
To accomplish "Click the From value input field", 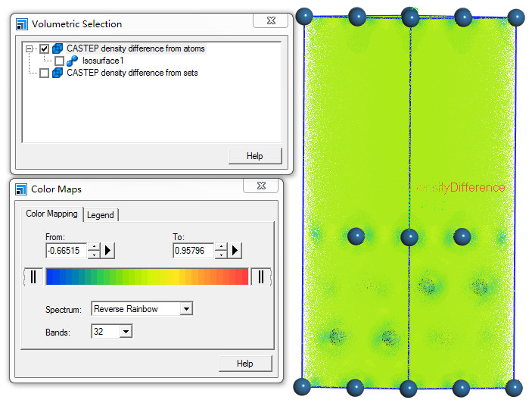I will (x=67, y=250).
